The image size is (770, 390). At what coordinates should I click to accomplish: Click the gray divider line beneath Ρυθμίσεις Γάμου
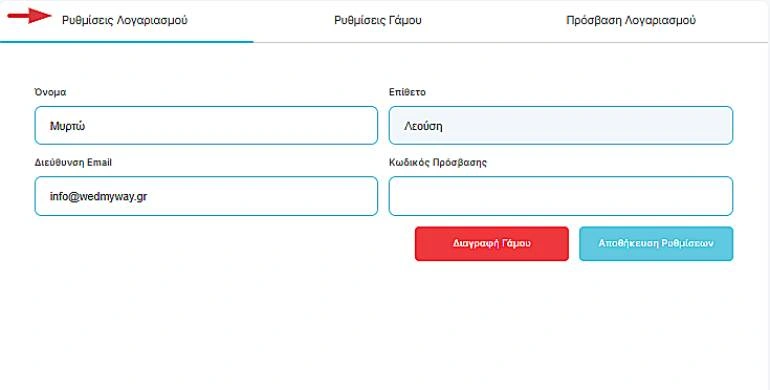378,42
